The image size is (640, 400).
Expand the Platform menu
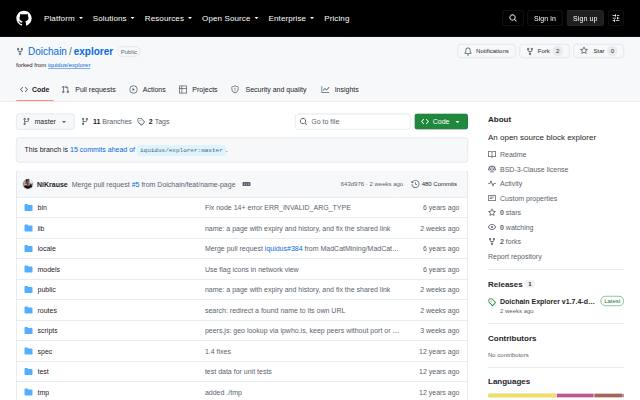pos(63,18)
